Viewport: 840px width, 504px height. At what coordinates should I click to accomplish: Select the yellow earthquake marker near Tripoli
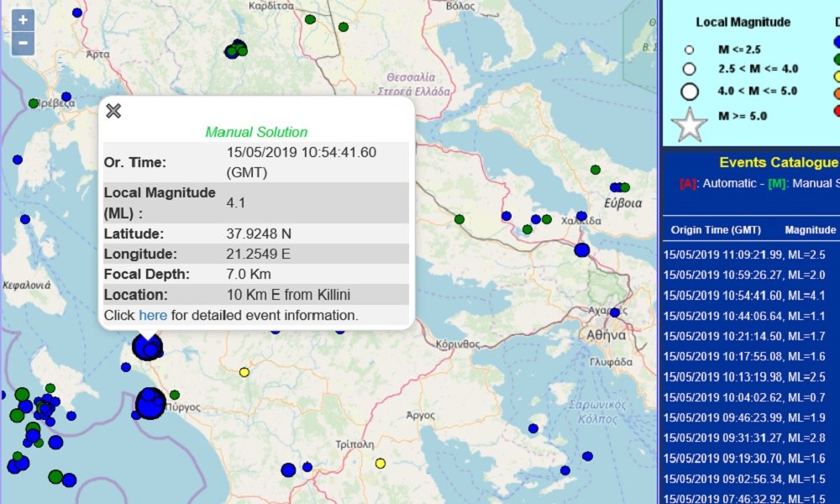(381, 463)
